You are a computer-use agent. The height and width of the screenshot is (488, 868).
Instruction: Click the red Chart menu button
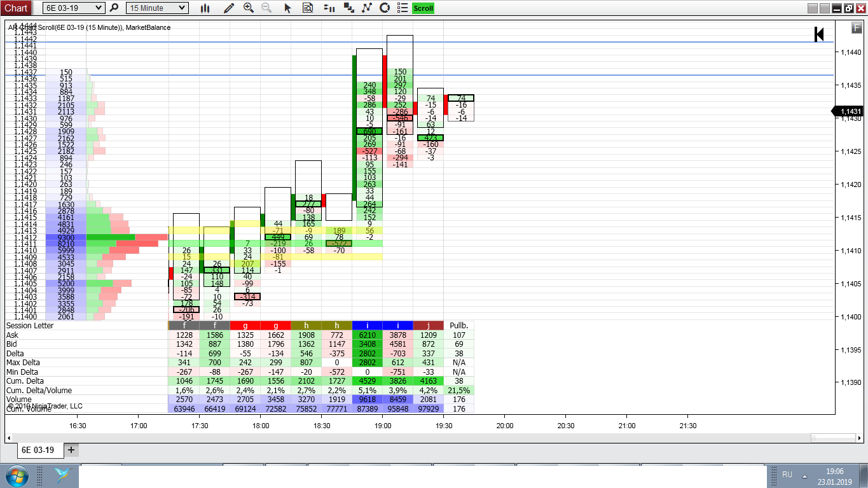coord(16,8)
